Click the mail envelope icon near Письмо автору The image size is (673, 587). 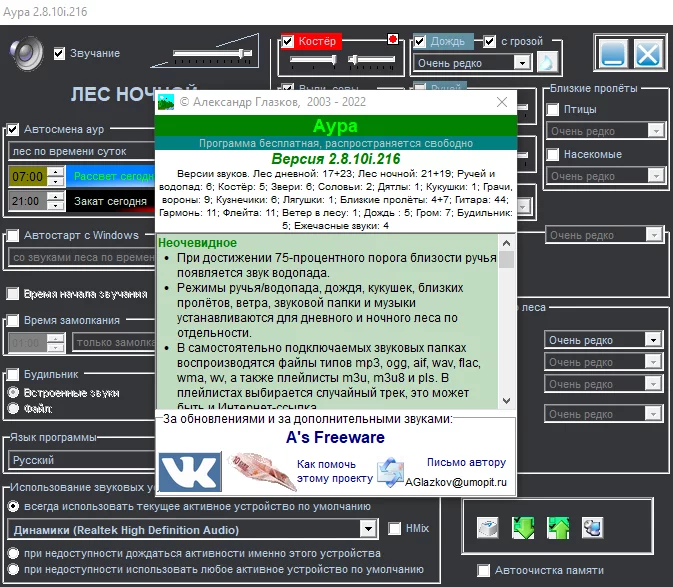coord(390,472)
